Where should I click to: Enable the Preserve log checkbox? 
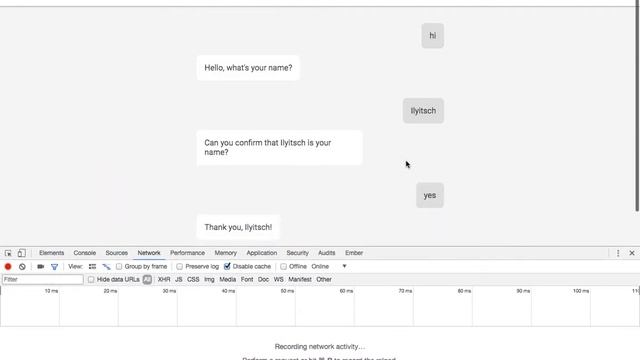(180, 267)
